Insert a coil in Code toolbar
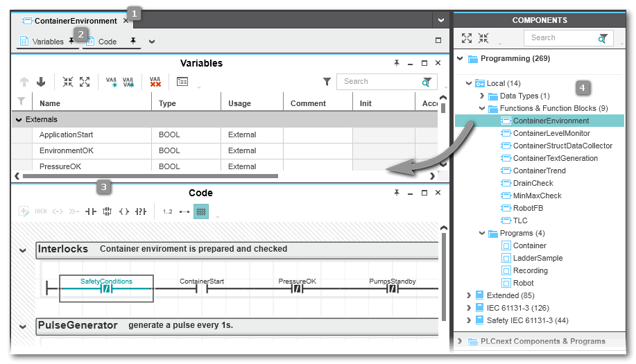Viewport: 636px width, 364px height. coord(124,211)
